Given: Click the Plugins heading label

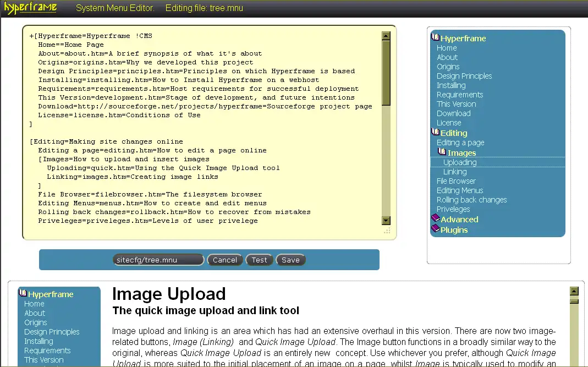Looking at the screenshot, I should 454,230.
